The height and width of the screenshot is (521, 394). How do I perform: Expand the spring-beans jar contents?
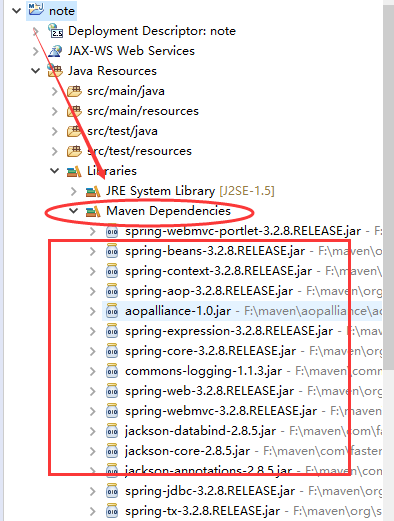coord(93,251)
